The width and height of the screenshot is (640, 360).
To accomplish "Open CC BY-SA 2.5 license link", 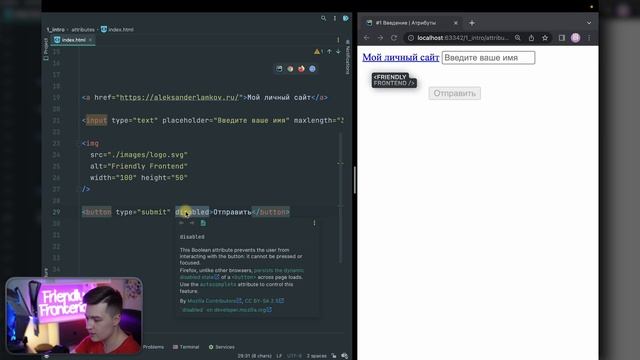I will (x=264, y=301).
